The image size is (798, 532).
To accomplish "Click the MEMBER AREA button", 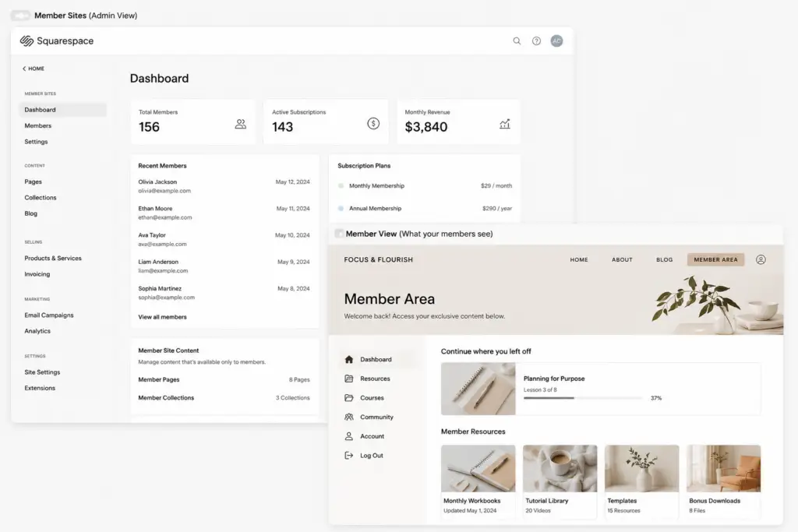I will pyautogui.click(x=715, y=259).
